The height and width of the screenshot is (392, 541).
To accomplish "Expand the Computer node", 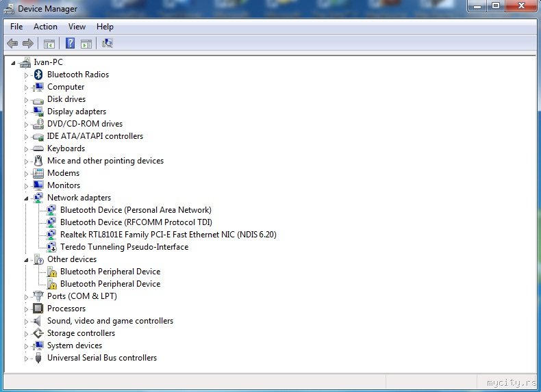I will coord(26,88).
